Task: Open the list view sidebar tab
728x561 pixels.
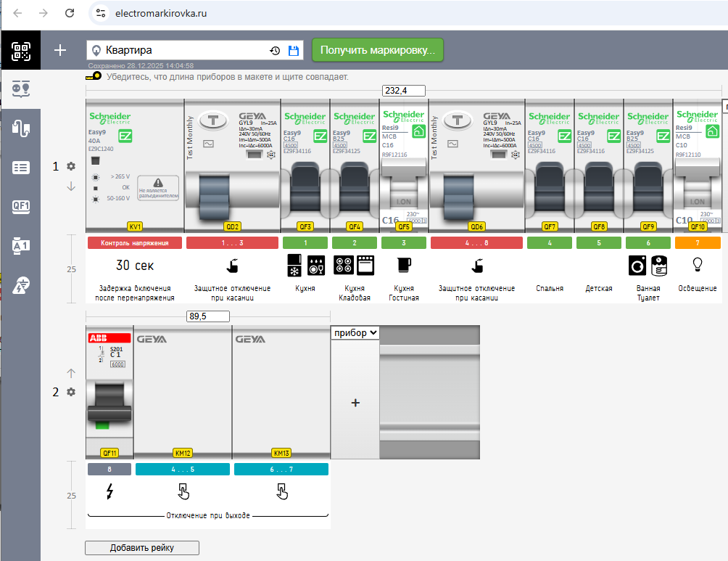Action: click(20, 168)
